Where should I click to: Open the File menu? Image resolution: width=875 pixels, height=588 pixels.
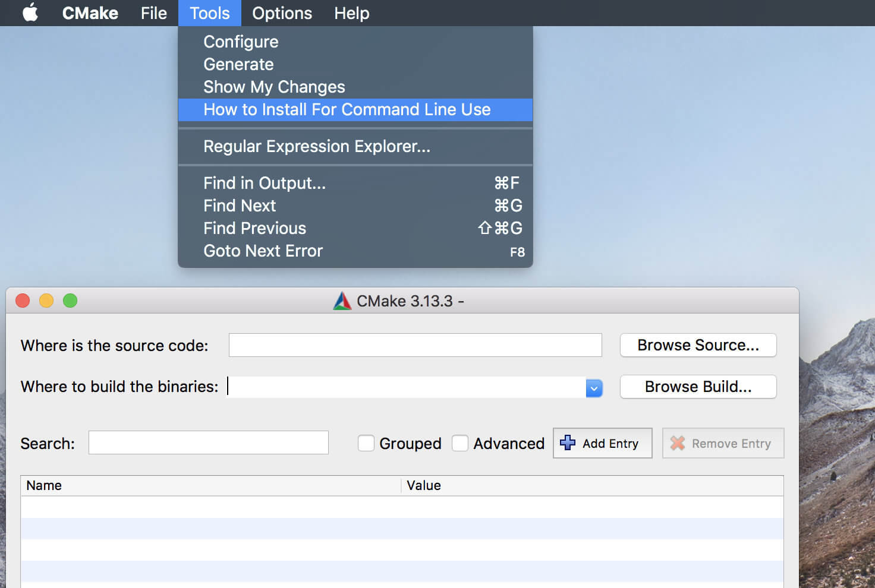(x=154, y=13)
